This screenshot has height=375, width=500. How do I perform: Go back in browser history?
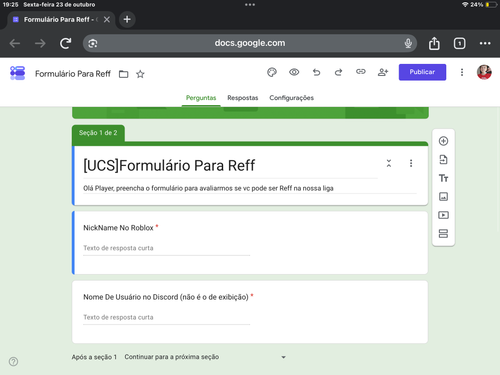pyautogui.click(x=15, y=43)
